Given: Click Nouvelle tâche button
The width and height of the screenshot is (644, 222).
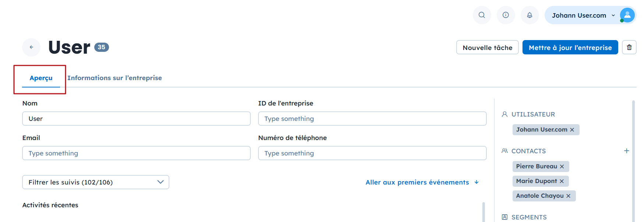Looking at the screenshot, I should click(487, 47).
